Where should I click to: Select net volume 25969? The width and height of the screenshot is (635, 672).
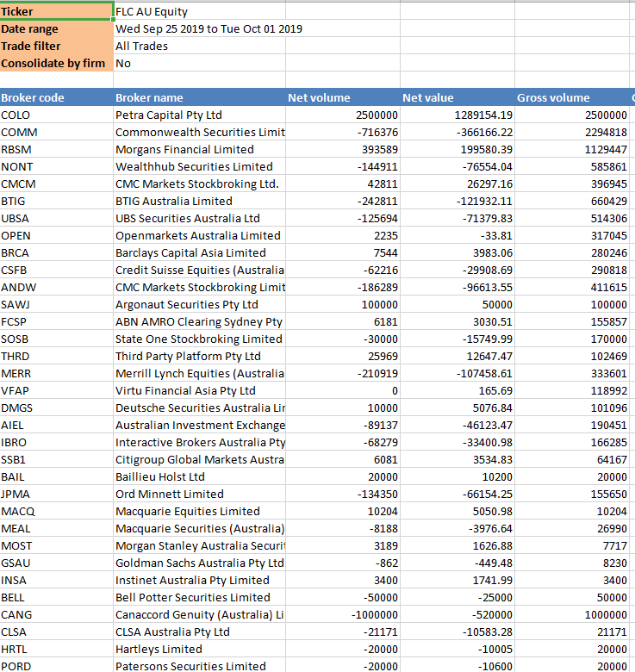click(x=343, y=356)
